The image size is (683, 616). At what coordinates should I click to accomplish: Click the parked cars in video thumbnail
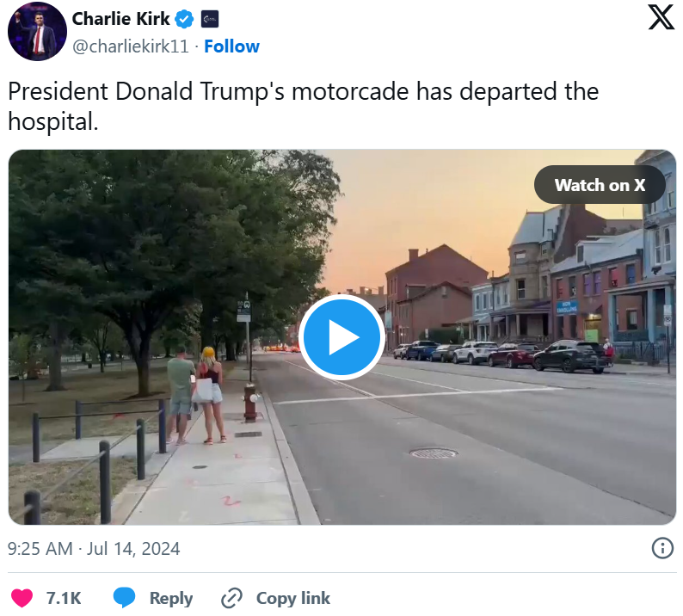pyautogui.click(x=502, y=356)
